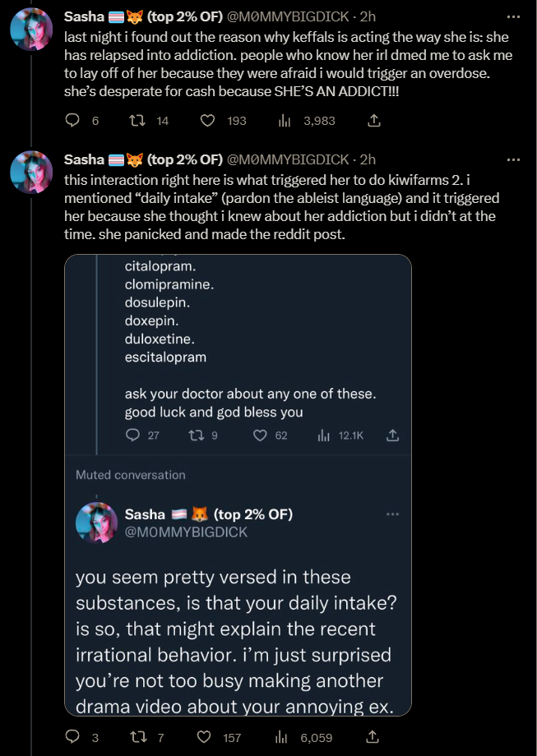Image resolution: width=537 pixels, height=756 pixels.
Task: Click the like heart with 62 in screenshot
Action: coord(260,436)
